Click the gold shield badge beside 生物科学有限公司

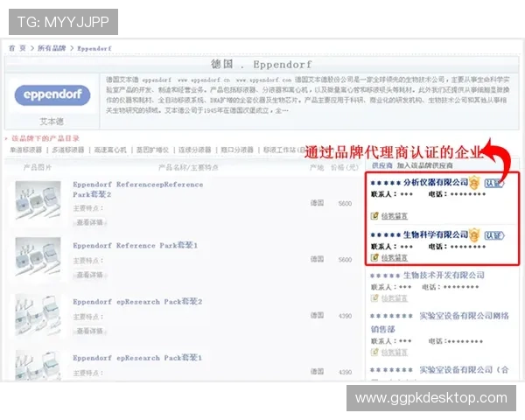(474, 235)
